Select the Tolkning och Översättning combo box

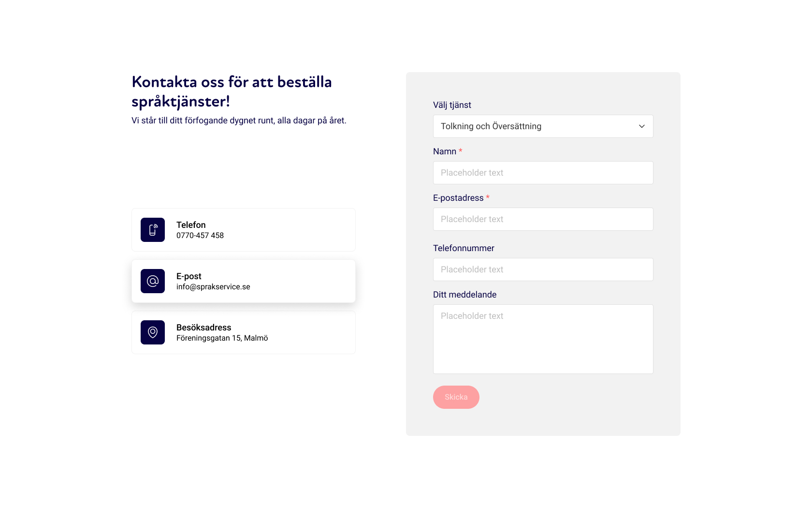pyautogui.click(x=543, y=126)
